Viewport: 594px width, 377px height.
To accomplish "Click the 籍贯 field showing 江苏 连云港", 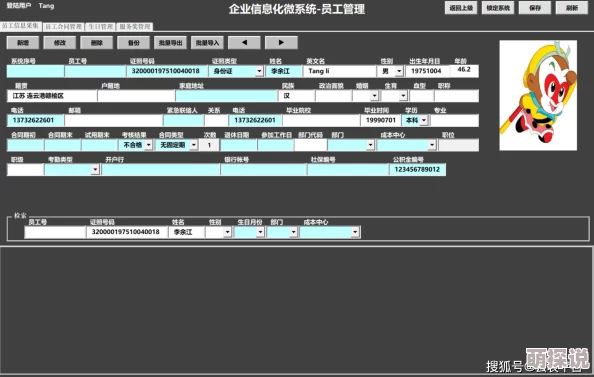I will (x=52, y=96).
